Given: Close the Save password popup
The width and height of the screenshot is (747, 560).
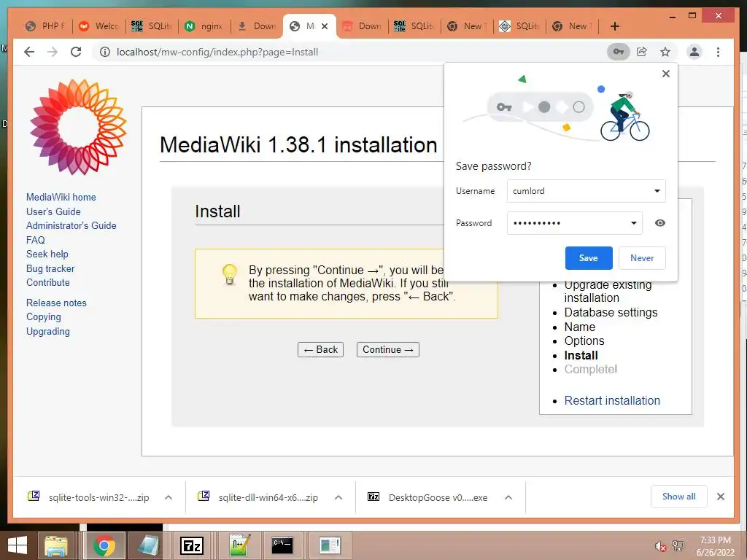Looking at the screenshot, I should tap(666, 74).
